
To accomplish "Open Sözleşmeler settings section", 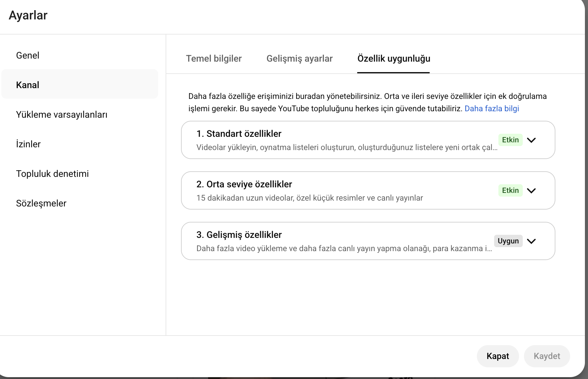I will [41, 203].
